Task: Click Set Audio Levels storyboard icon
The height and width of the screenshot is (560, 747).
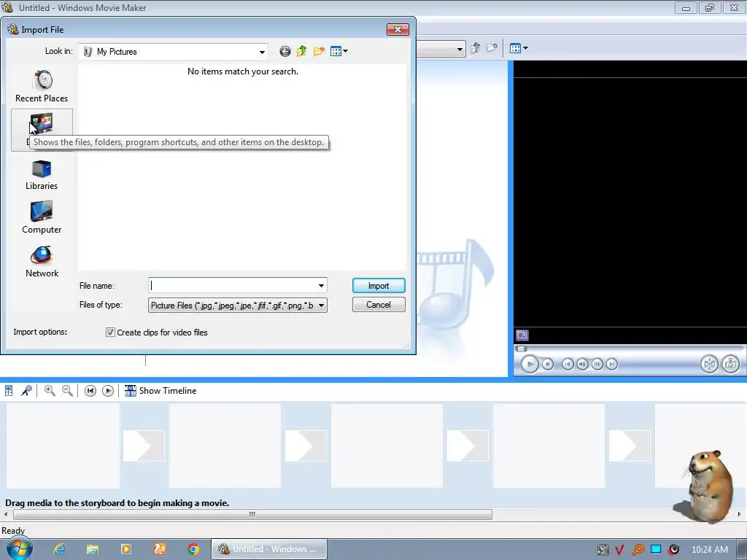Action: [x=9, y=391]
